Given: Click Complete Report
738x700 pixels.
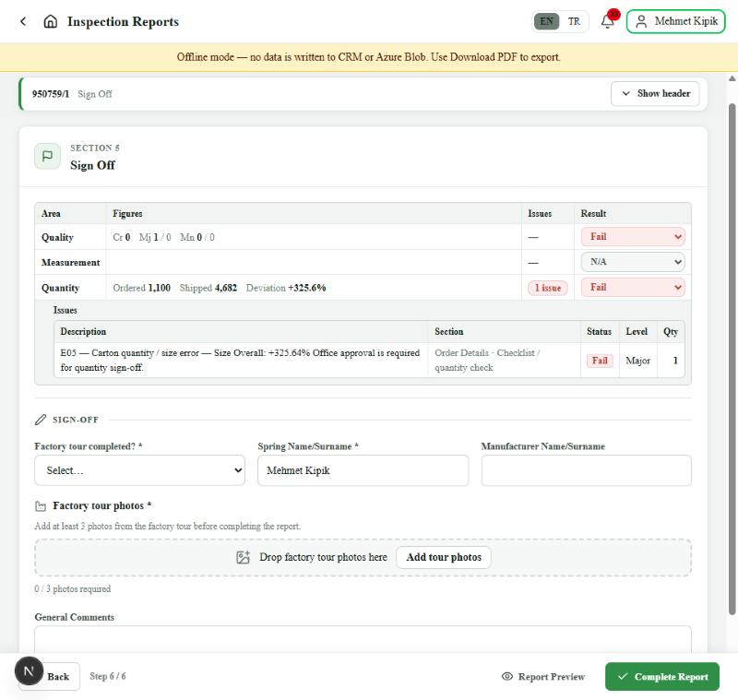Looking at the screenshot, I should pyautogui.click(x=662, y=676).
